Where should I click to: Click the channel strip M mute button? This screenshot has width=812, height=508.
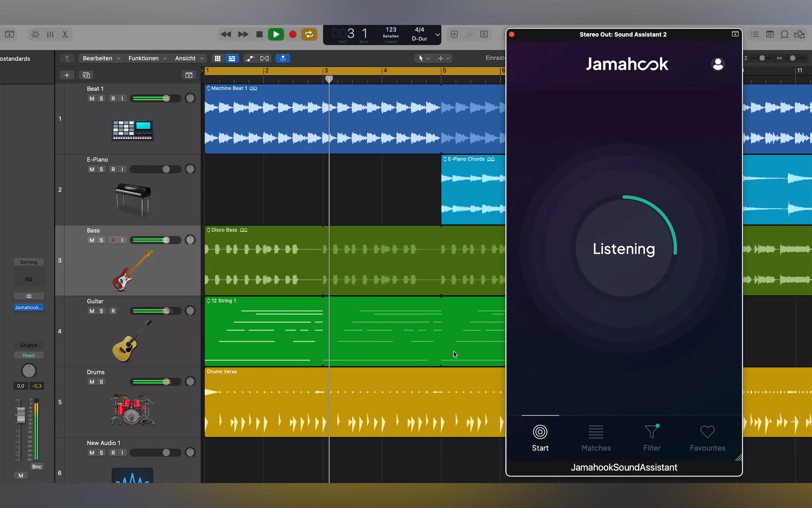(21, 475)
